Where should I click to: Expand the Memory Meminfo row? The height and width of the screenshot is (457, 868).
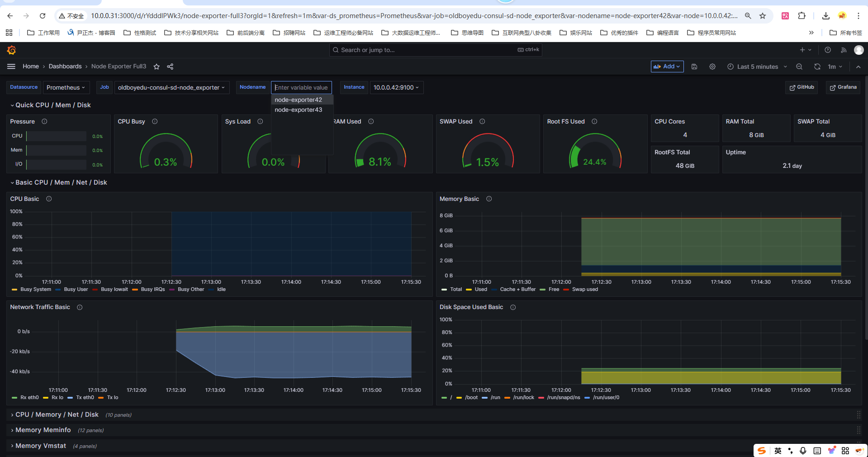coord(43,430)
